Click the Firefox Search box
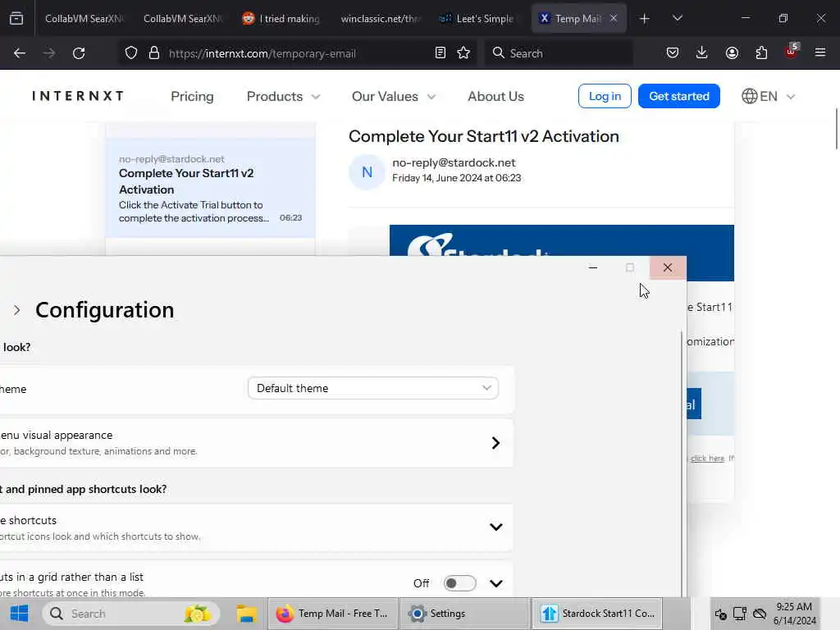Image resolution: width=840 pixels, height=630 pixels. click(x=559, y=53)
